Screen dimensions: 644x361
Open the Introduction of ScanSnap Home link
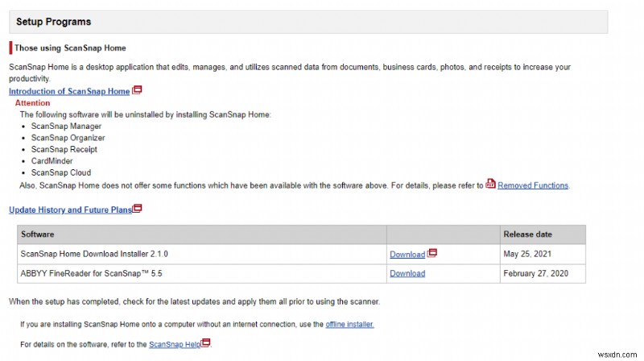click(69, 91)
